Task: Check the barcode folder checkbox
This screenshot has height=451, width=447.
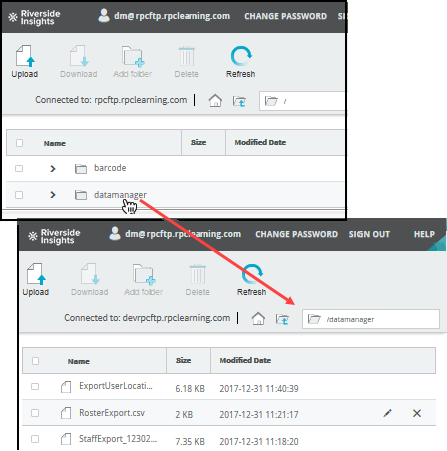Action: coord(19,168)
